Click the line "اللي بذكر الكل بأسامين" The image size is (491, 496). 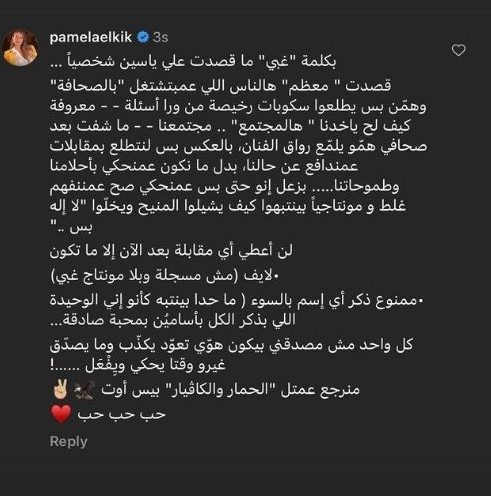173,320
